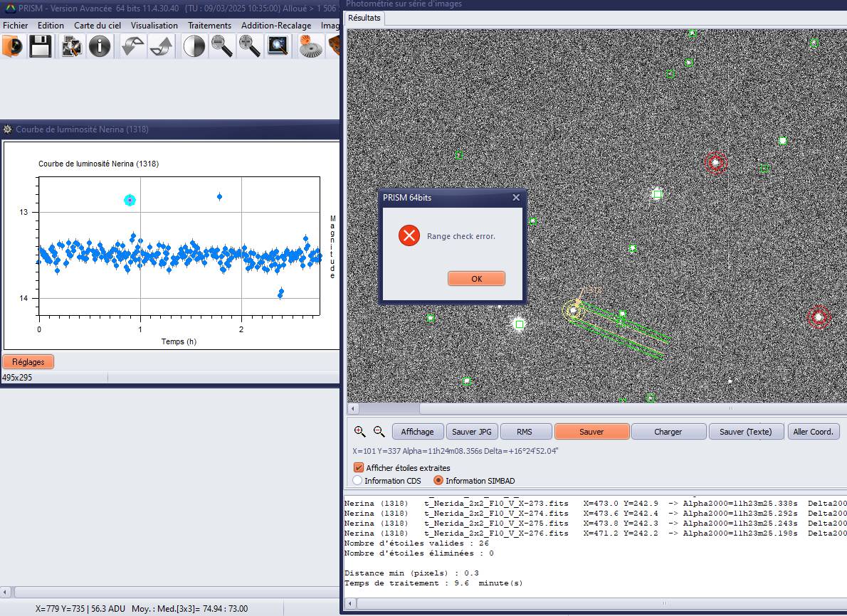Viewport: 847px width, 616px height.
Task: Switch to the Résultats tab
Action: pos(364,18)
